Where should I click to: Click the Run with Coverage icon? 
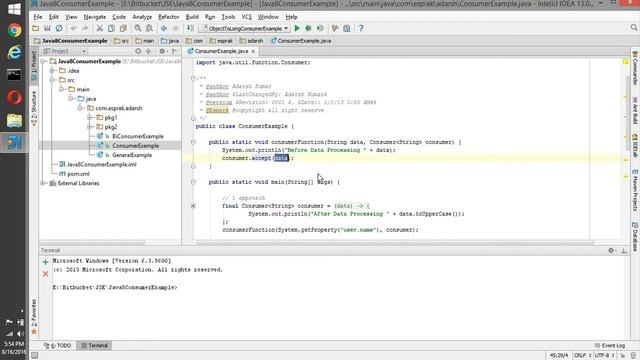coord(320,29)
